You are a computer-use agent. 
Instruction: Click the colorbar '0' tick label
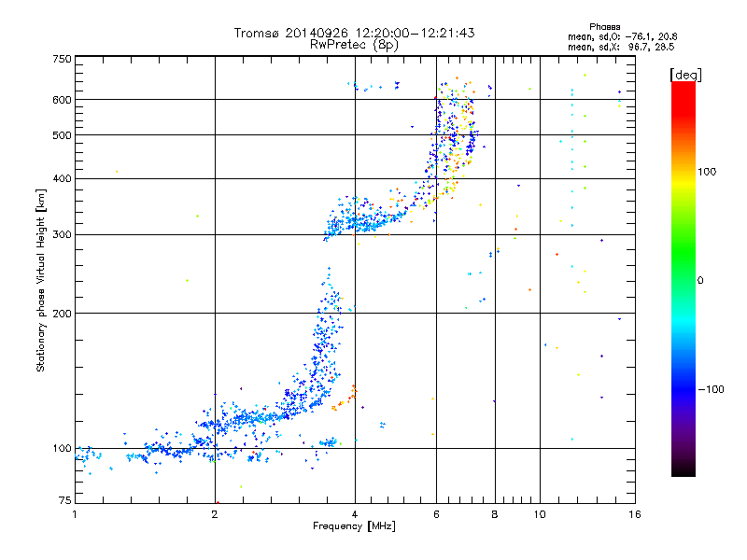pyautogui.click(x=700, y=281)
